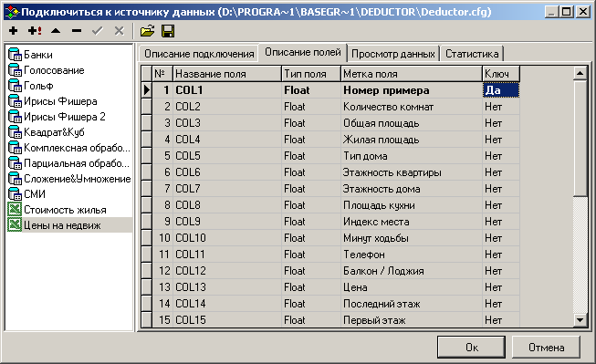The height and width of the screenshot is (364, 596).
Task: Click the add-with-exclamation toolbar icon
Action: 35,31
